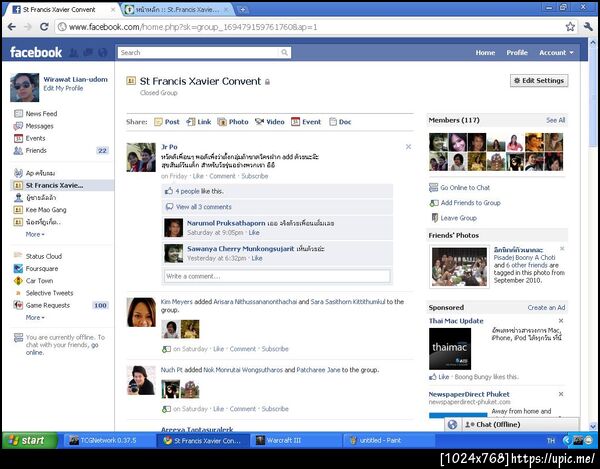Open Foursquare app in sidebar
This screenshot has height=469, width=600.
(x=36, y=269)
